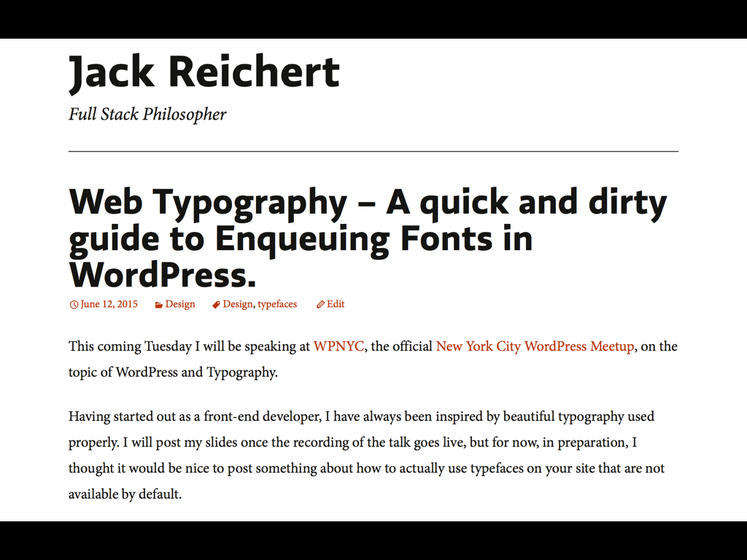This screenshot has width=747, height=560.
Task: Click the tag icon before the post tags
Action: [x=216, y=305]
